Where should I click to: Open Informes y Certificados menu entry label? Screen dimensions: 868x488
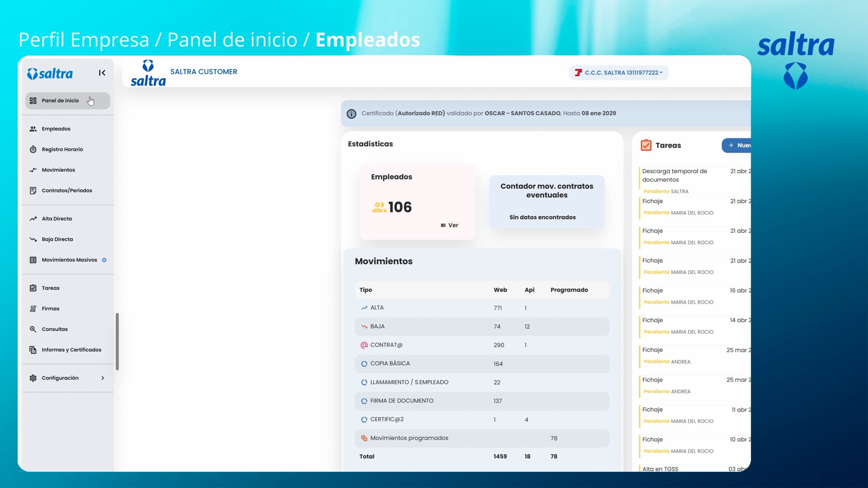click(x=71, y=350)
